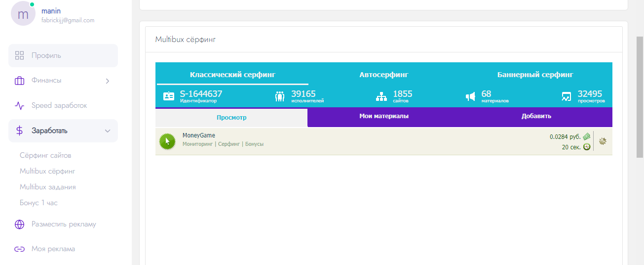644x265 pixels.
Task: Click the gear icon in MoneyGame row
Action: click(x=603, y=141)
